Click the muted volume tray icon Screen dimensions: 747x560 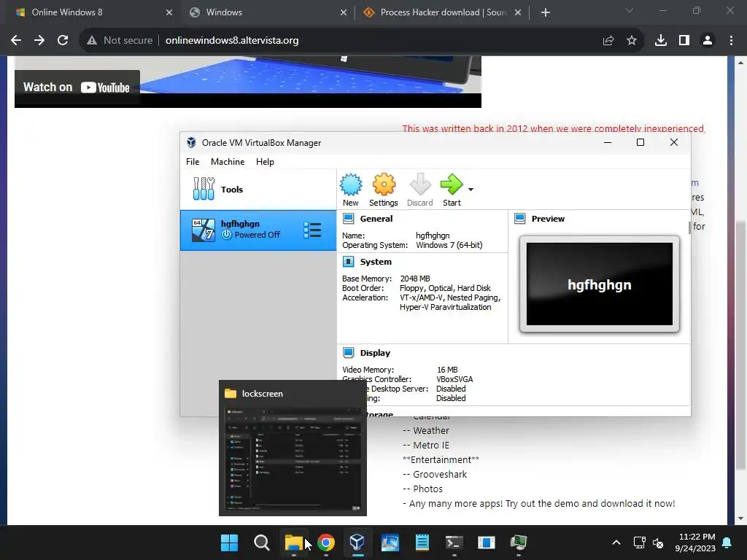coord(658,542)
